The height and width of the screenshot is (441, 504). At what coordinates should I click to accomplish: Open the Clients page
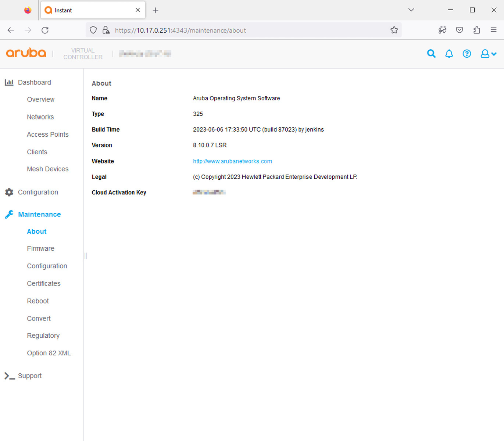[x=37, y=152]
